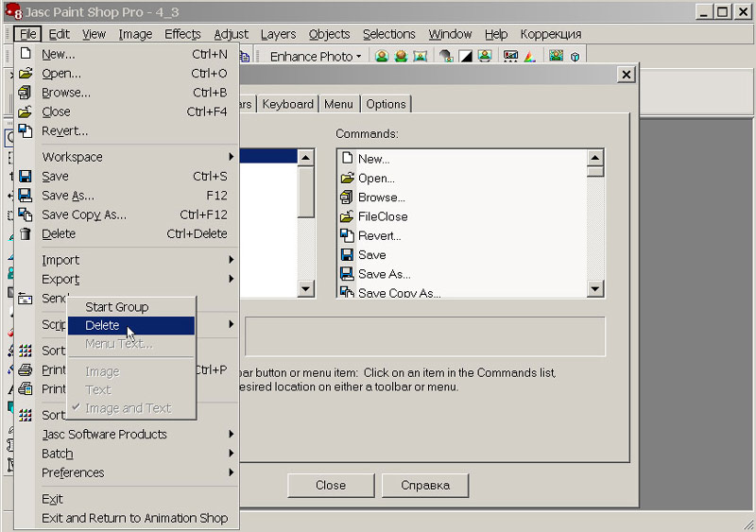Open the Enhance Photo dropdown

(315, 57)
